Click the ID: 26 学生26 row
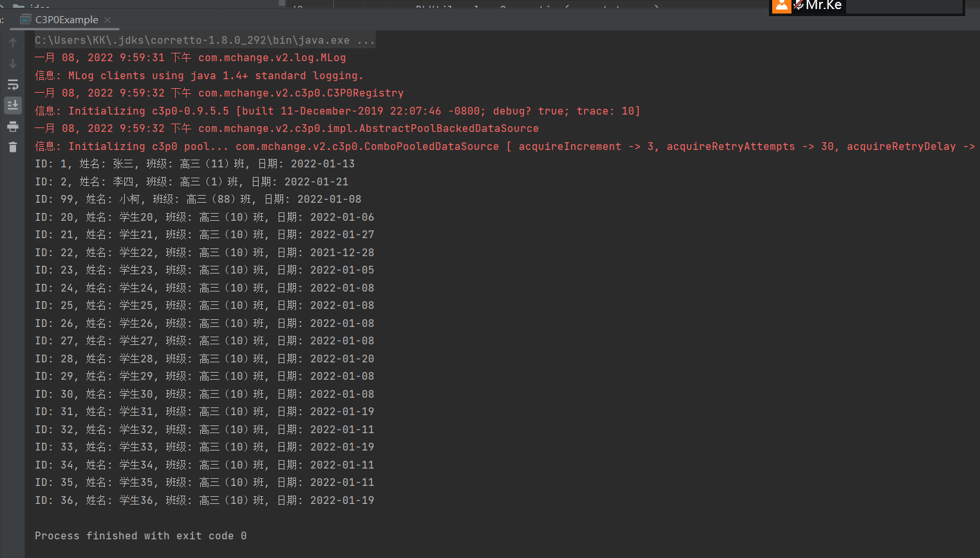This screenshot has width=980, height=558. [205, 323]
